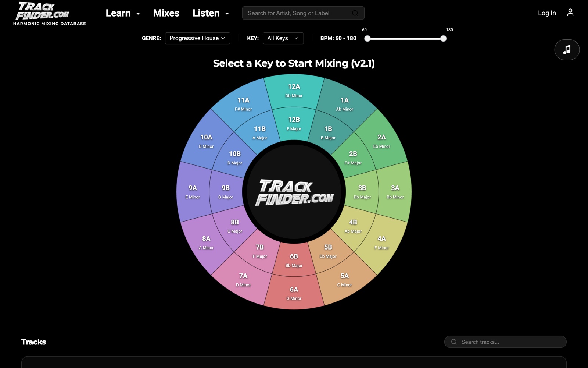Select the 10A B Minor wheel segment
This screenshot has height=368, width=588.
tap(206, 141)
